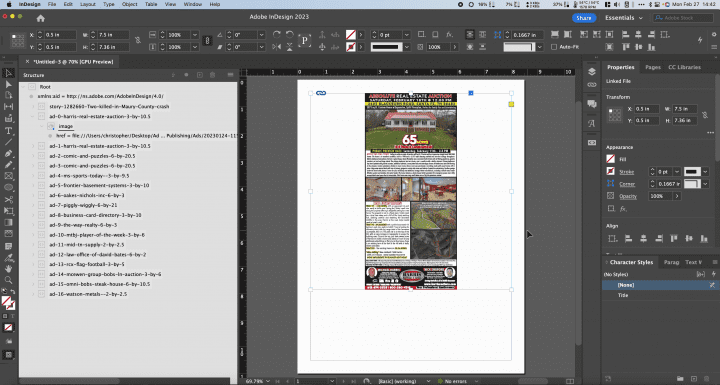Select the Title character style
The height and width of the screenshot is (385, 720).
(x=658, y=295)
